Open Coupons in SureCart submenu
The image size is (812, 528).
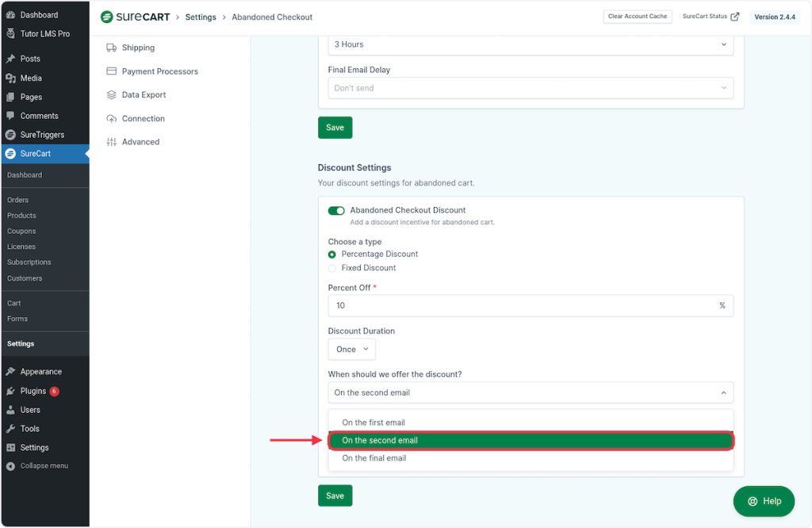[21, 231]
